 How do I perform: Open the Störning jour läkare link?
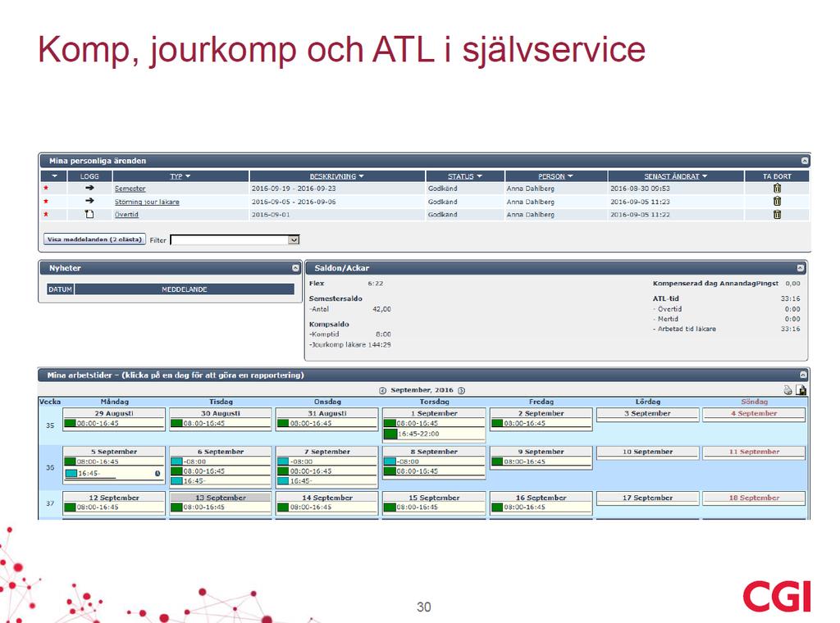pos(147,202)
